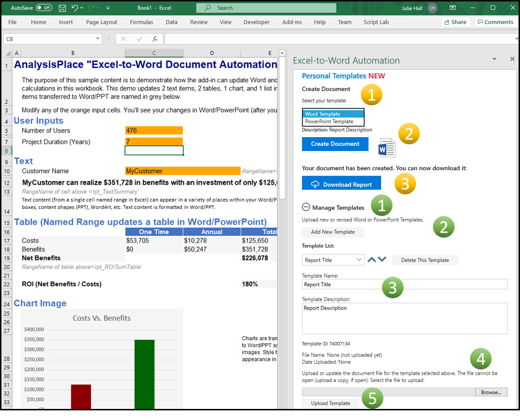Click the Select All corner triangle
Screen dimensions: 520x420
(x=8, y=53)
